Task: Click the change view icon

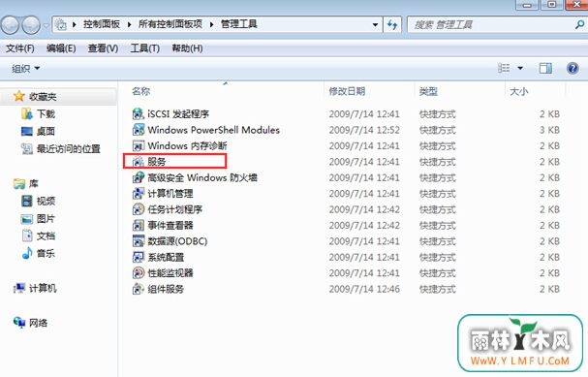Action: (504, 68)
